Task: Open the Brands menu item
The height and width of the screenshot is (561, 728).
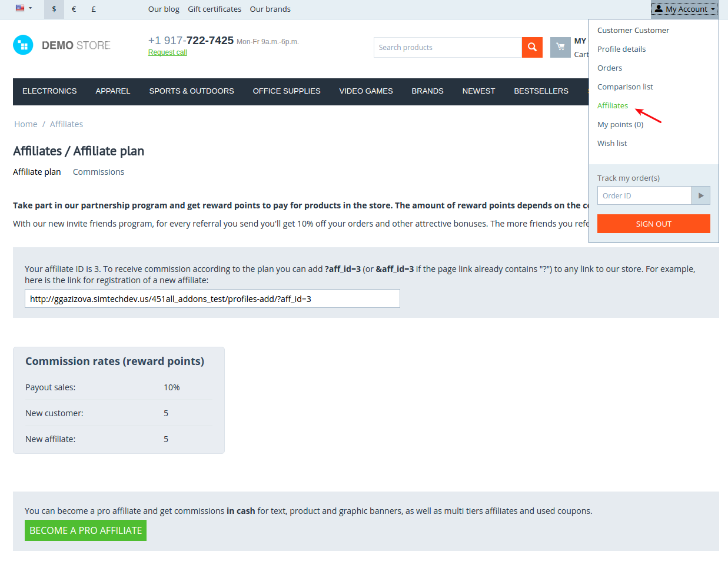Action: coord(427,91)
